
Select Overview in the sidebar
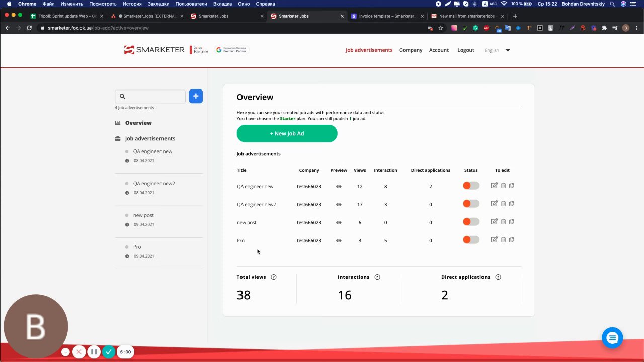138,123
